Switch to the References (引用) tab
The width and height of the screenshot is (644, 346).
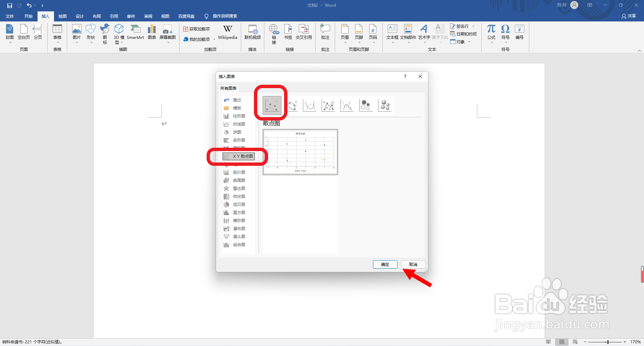[x=114, y=16]
